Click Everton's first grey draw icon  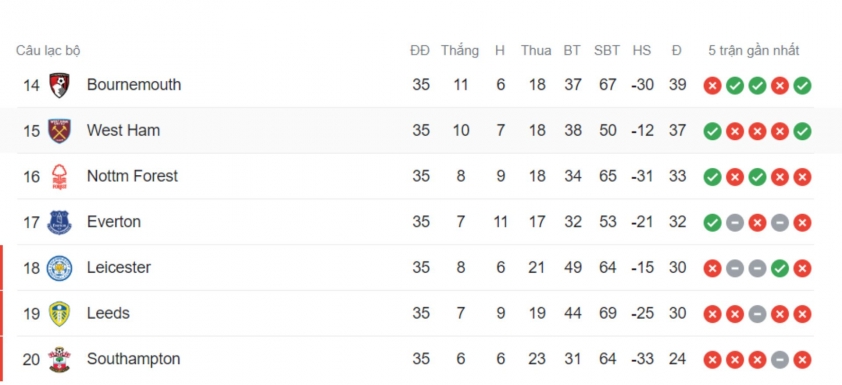pos(735,222)
